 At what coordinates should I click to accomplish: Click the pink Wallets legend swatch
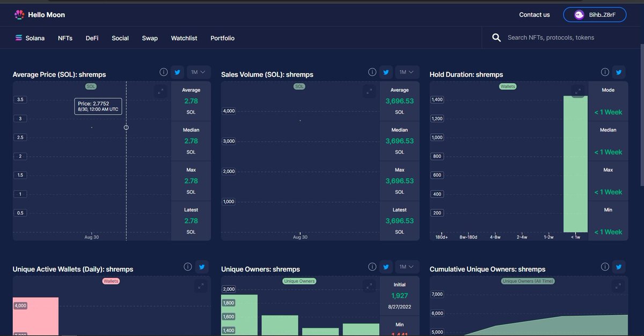(111, 281)
